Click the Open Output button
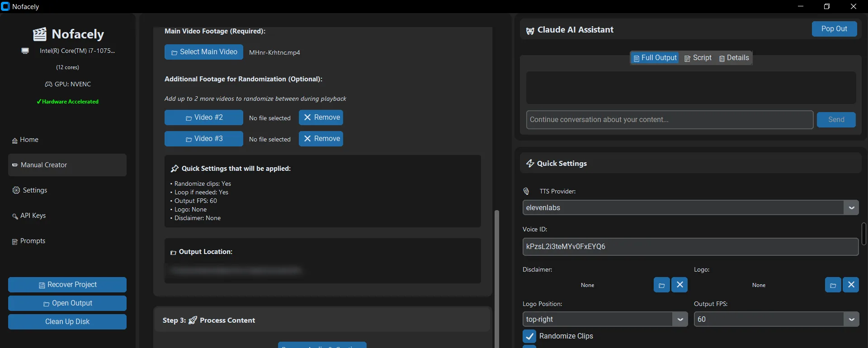This screenshot has height=348, width=868. 67,303
